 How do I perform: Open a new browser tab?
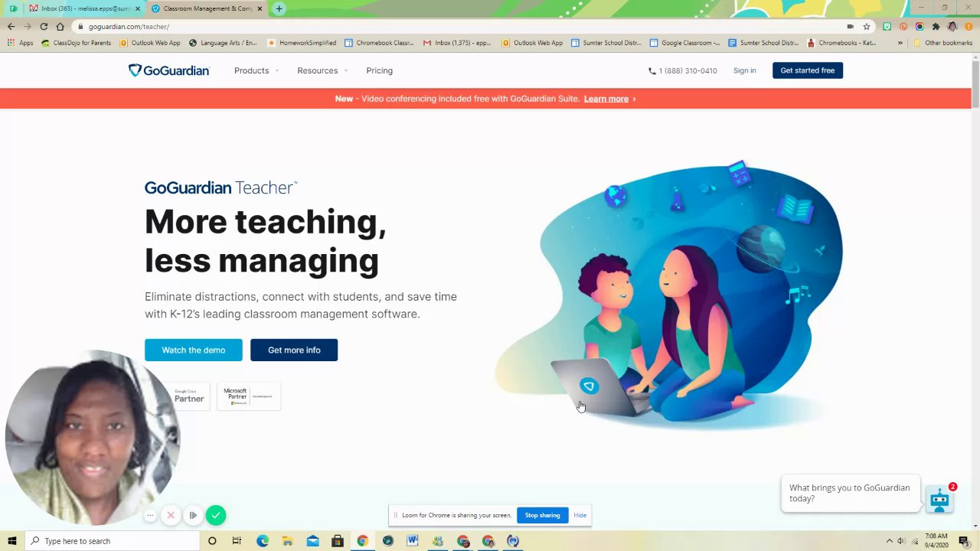click(x=279, y=8)
